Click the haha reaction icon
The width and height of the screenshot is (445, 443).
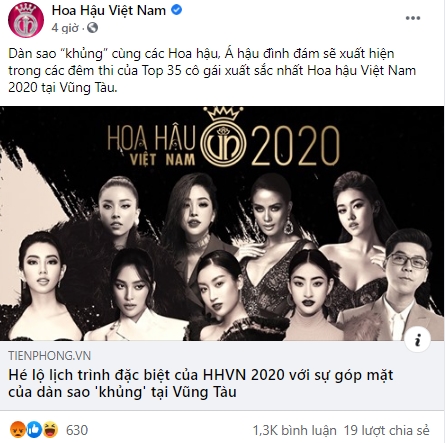click(50, 430)
